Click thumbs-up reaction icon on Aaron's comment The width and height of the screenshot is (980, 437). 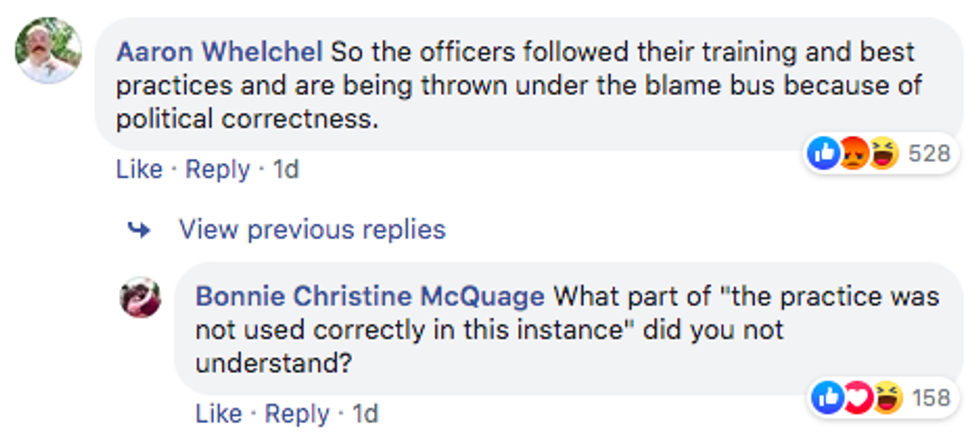(823, 154)
